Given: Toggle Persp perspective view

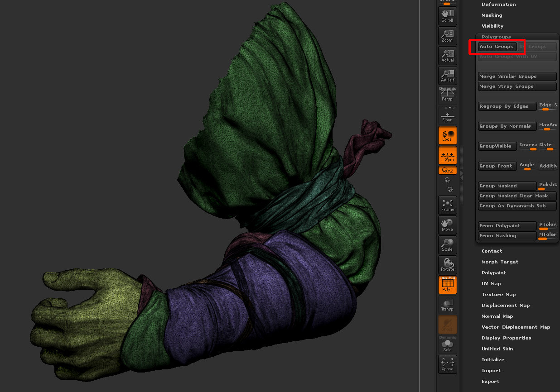Looking at the screenshot, I should 448,95.
